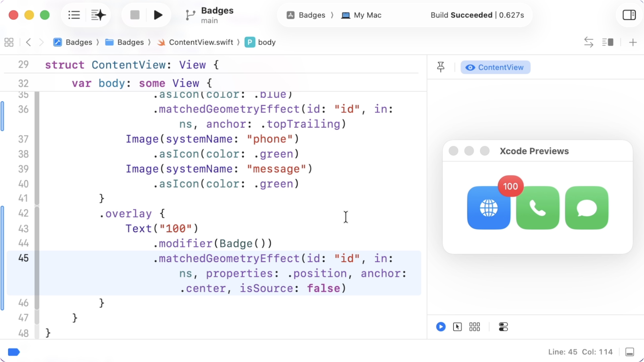Image resolution: width=644 pixels, height=362 pixels.
Task: Toggle the navigator sidebar list icon
Action: click(x=74, y=15)
